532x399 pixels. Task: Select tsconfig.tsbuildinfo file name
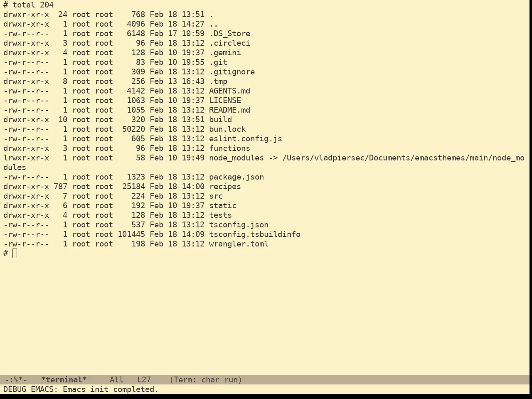[x=255, y=234]
